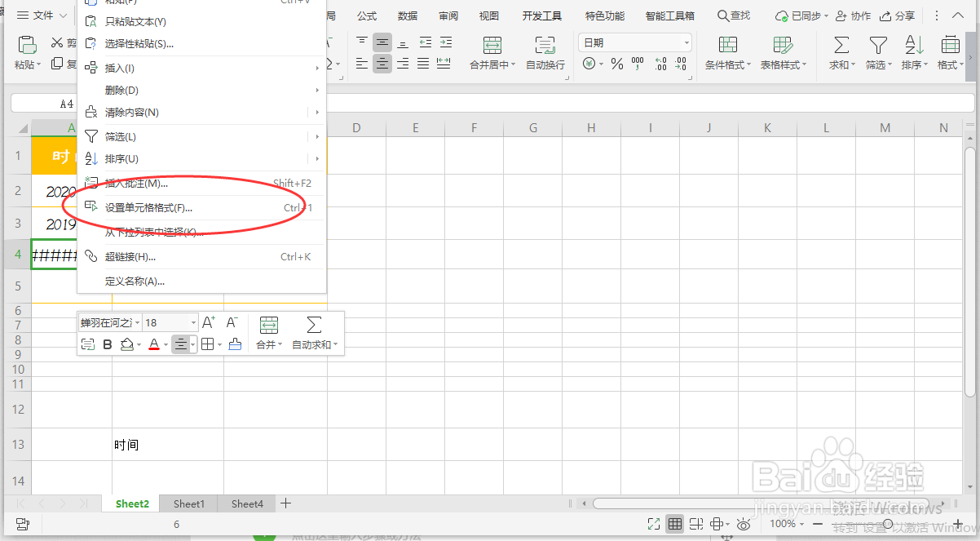The width and height of the screenshot is (980, 541).
Task: Toggle right align text button
Action: point(403,63)
